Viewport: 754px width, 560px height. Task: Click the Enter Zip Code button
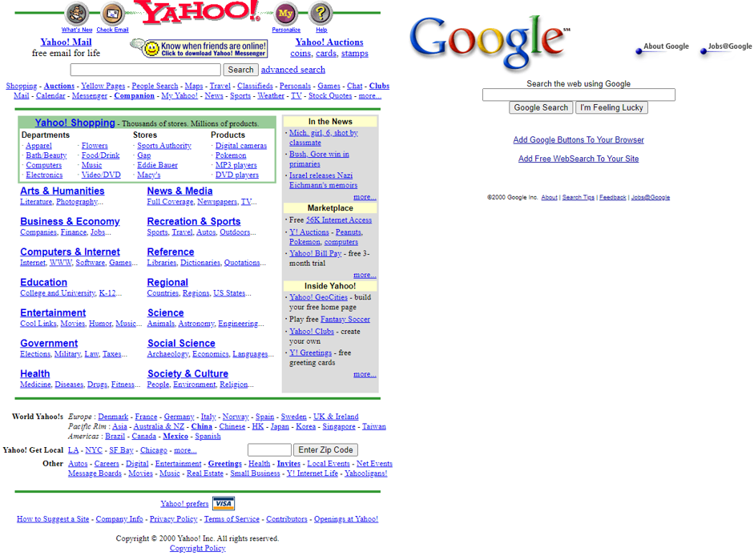point(325,450)
